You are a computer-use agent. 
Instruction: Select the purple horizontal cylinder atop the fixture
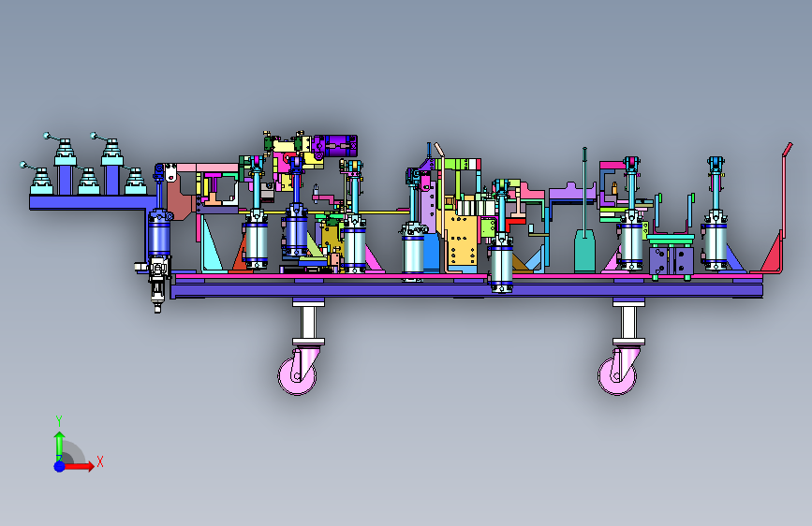(x=335, y=146)
